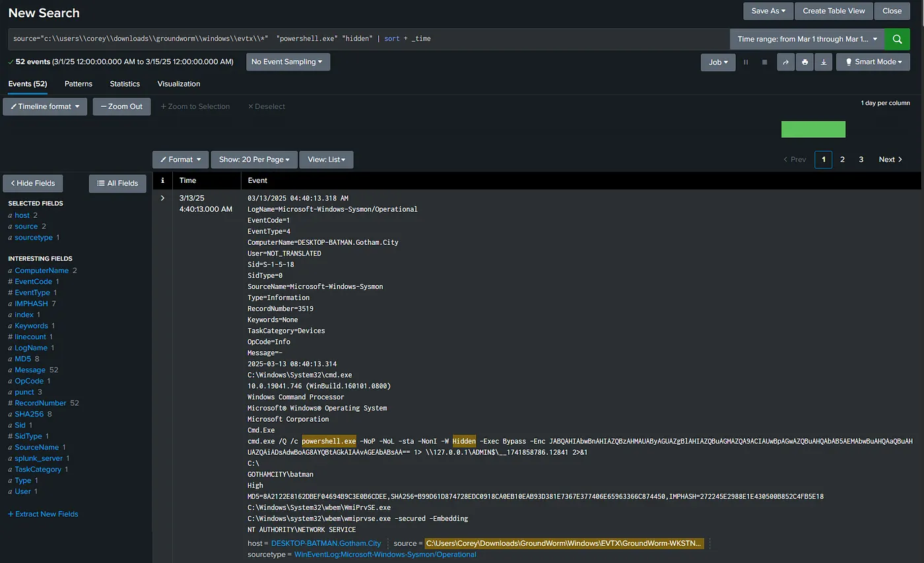Switch to the Statistics tab

[125, 84]
